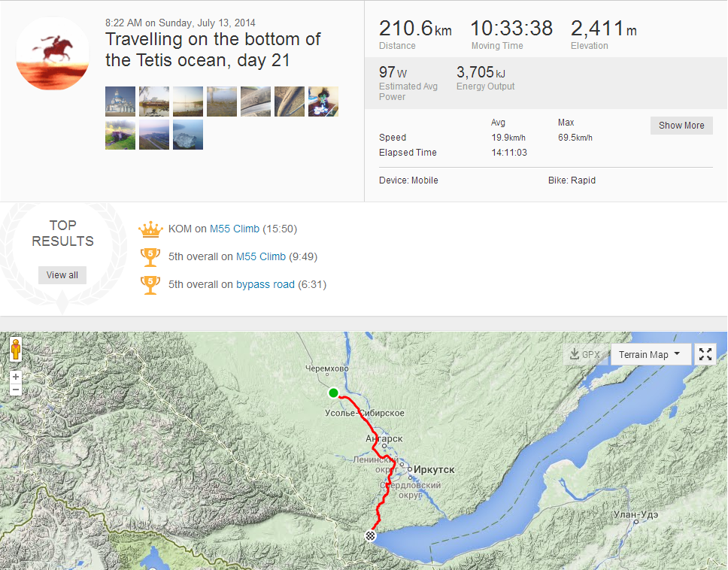Open the iceberg photo thumbnail
Screen dimensions: 728x570
188,135
